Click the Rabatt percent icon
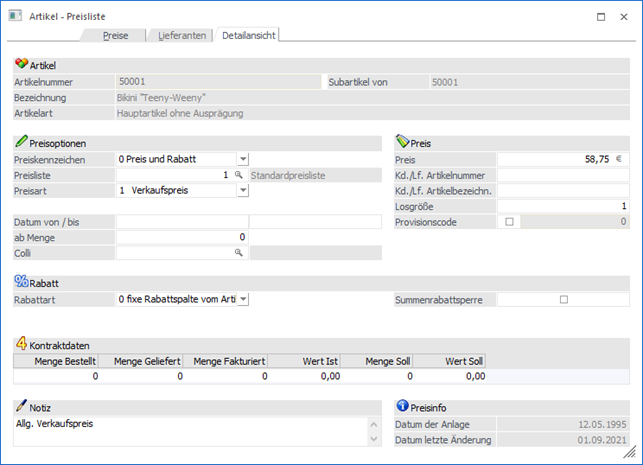The height and width of the screenshot is (465, 643). [21, 282]
